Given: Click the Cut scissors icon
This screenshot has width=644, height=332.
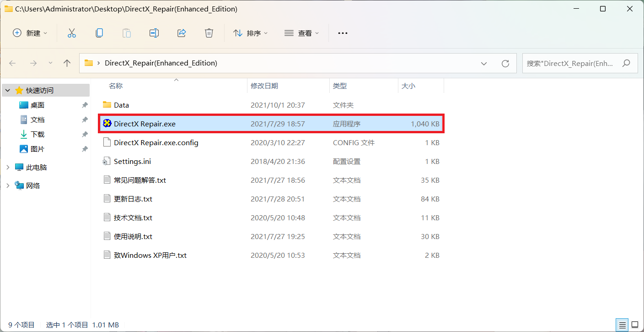Looking at the screenshot, I should [x=72, y=33].
